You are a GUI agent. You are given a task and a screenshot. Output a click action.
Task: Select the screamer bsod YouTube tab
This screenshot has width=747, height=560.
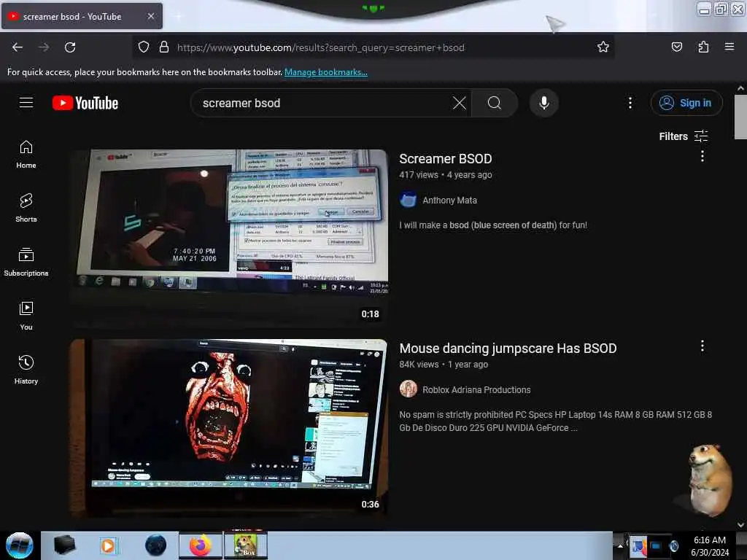click(82, 16)
